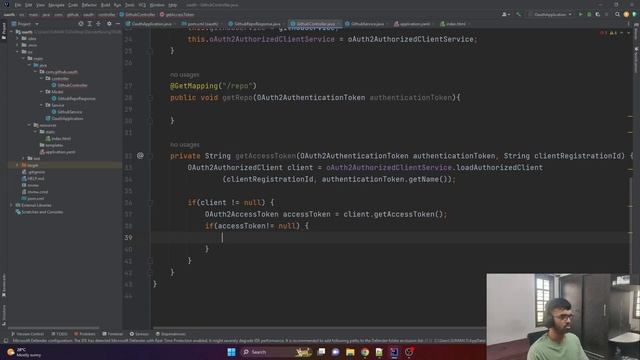The height and width of the screenshot is (360, 640).
Task: Open Project panel settings gear
Action: [109, 24]
